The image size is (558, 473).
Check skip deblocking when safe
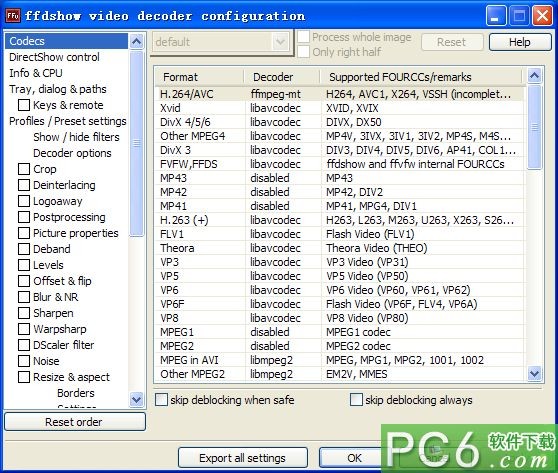click(x=161, y=400)
